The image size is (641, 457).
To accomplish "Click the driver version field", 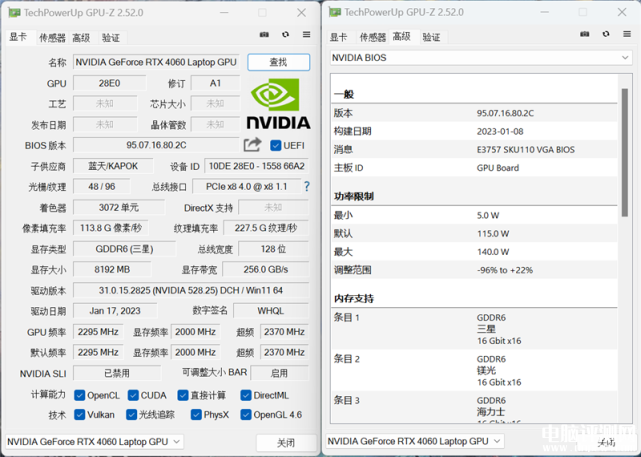I will tap(191, 291).
